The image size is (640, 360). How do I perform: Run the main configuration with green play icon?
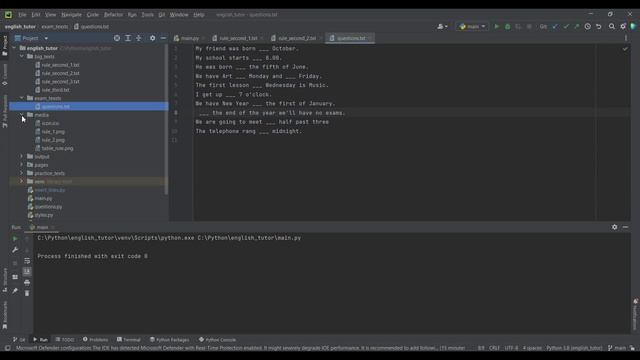[497, 27]
